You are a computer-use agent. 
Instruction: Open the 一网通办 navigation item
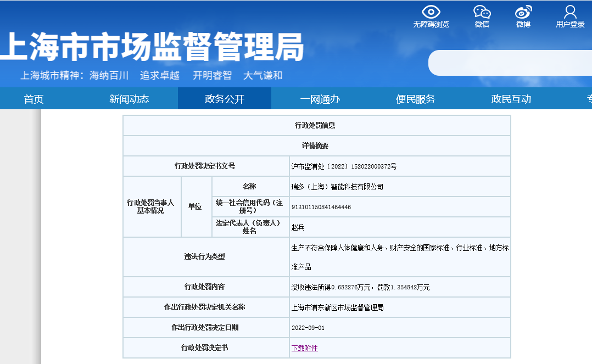(x=320, y=99)
